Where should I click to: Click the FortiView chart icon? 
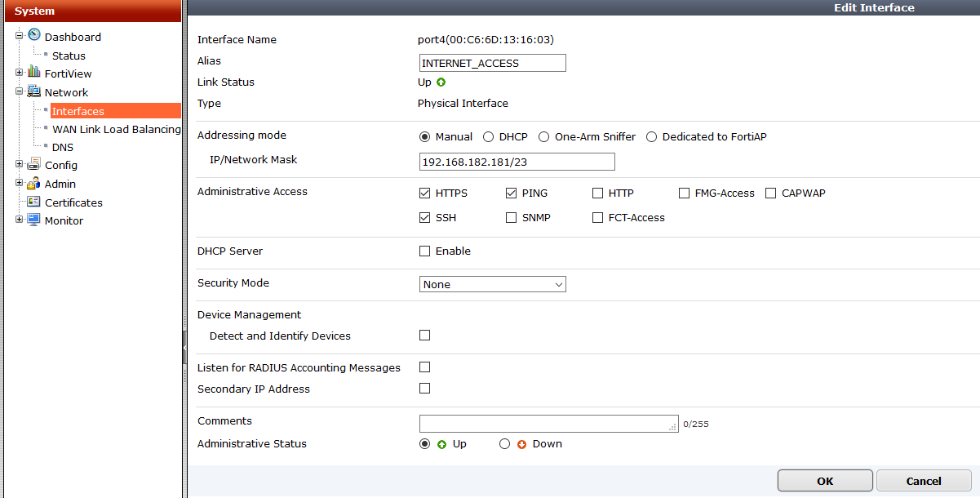pyautogui.click(x=33, y=73)
